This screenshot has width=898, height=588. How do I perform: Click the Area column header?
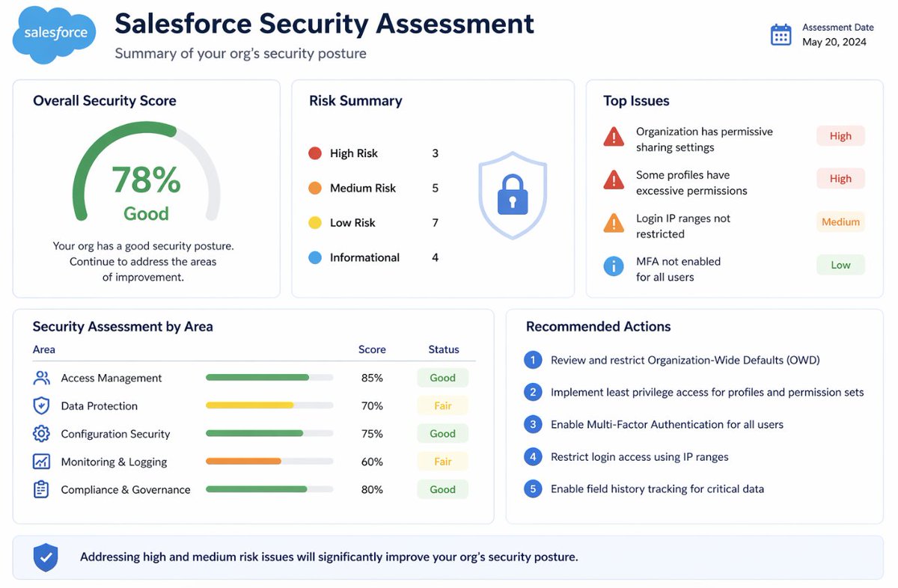click(x=44, y=349)
